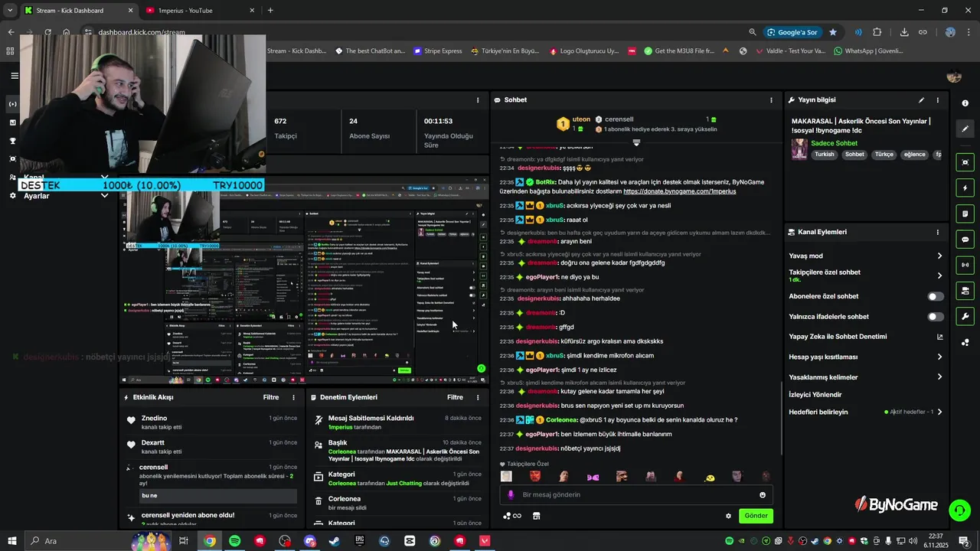Open Denetim Eylemleri Filtre dropdown
The width and height of the screenshot is (980, 551).
pos(456,397)
